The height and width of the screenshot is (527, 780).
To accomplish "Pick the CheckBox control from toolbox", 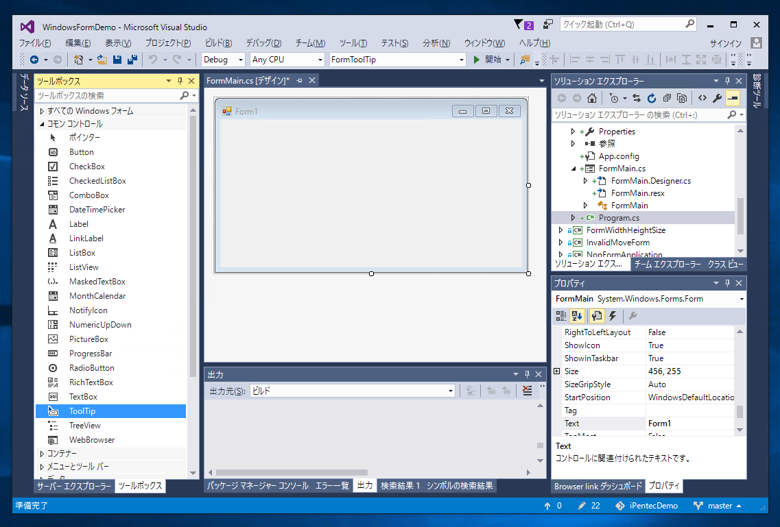I will pos(110,166).
